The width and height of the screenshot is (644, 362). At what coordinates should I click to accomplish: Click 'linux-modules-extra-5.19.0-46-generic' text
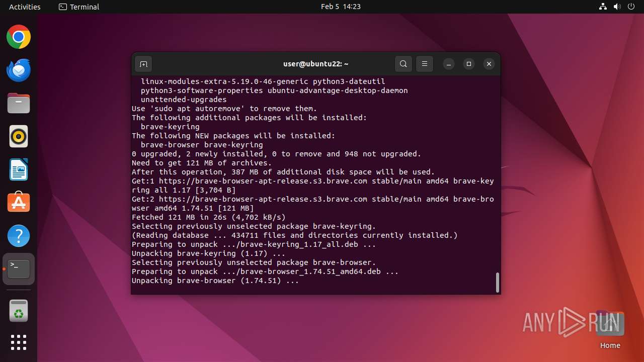(224, 81)
